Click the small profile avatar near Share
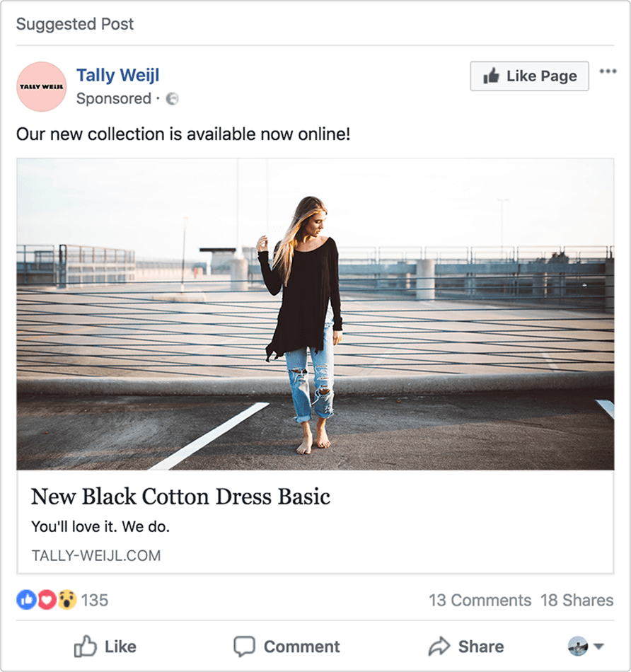The image size is (631, 672). point(578,646)
